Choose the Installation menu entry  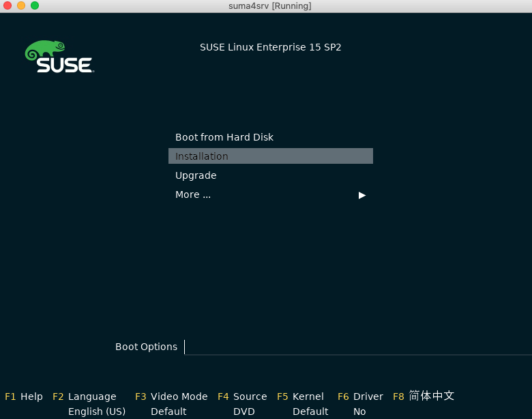coord(270,156)
